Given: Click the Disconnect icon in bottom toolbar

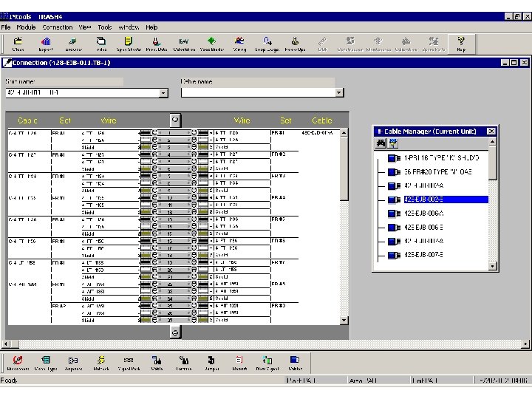Looking at the screenshot, I should pyautogui.click(x=18, y=363).
